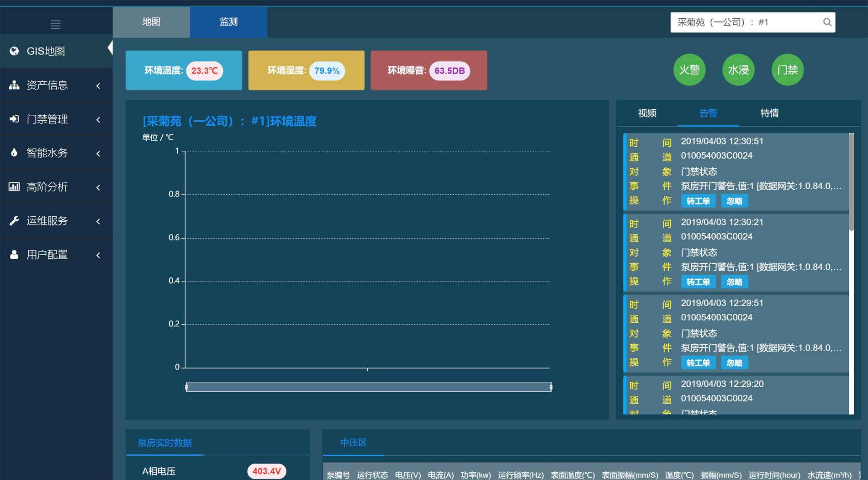Click the 运维服务 wrench icon

(x=14, y=221)
